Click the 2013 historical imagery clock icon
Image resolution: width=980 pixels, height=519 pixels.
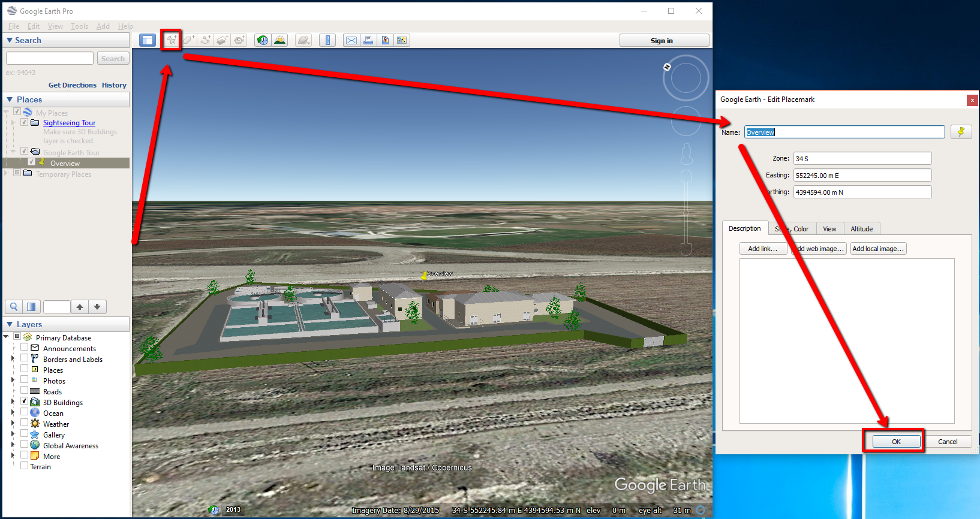(x=214, y=510)
